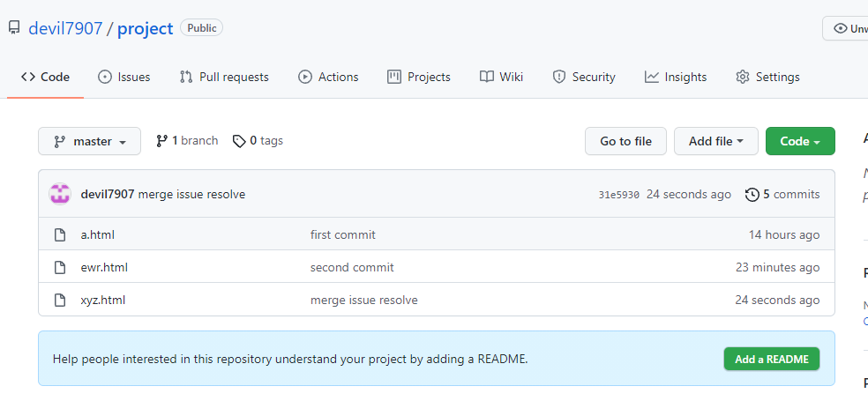The width and height of the screenshot is (868, 401).
Task: Open commit hash 31e5930
Action: coord(619,195)
